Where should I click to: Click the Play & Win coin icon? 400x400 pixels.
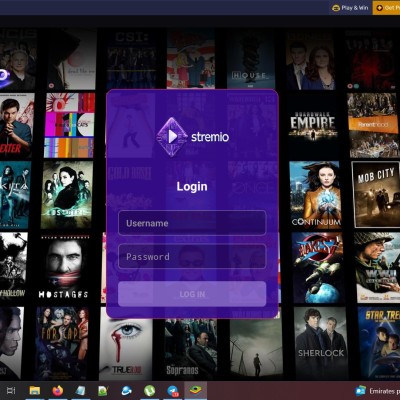coord(336,7)
